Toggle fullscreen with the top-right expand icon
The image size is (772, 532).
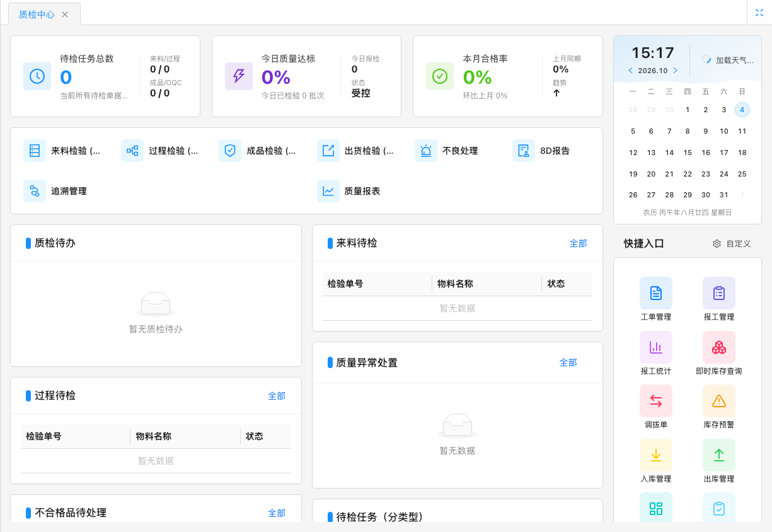point(759,13)
